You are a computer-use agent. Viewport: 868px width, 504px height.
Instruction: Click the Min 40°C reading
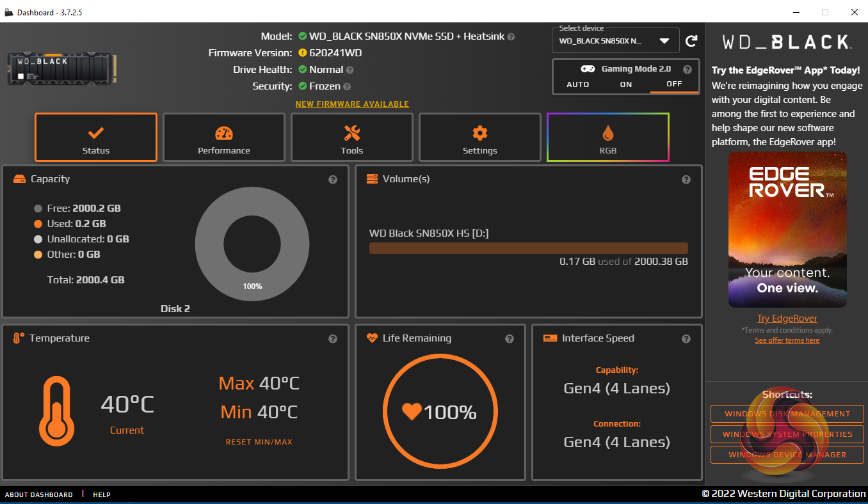tap(259, 412)
